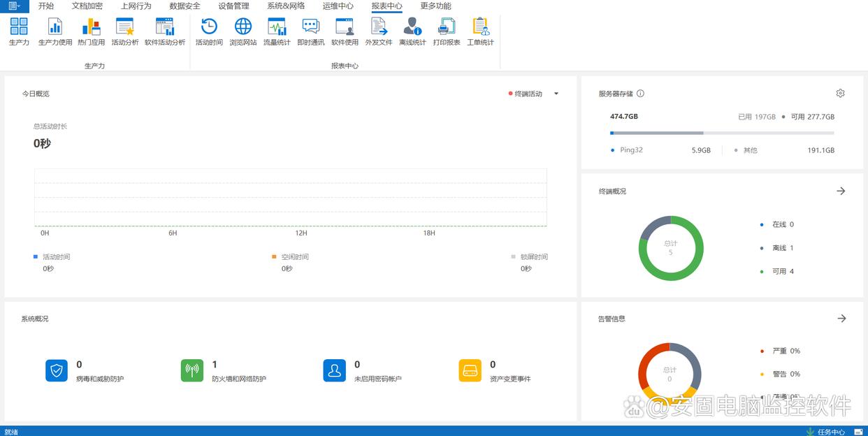Open 浏览网站 browsing report
Screen dimensions: 868x436
[x=243, y=31]
